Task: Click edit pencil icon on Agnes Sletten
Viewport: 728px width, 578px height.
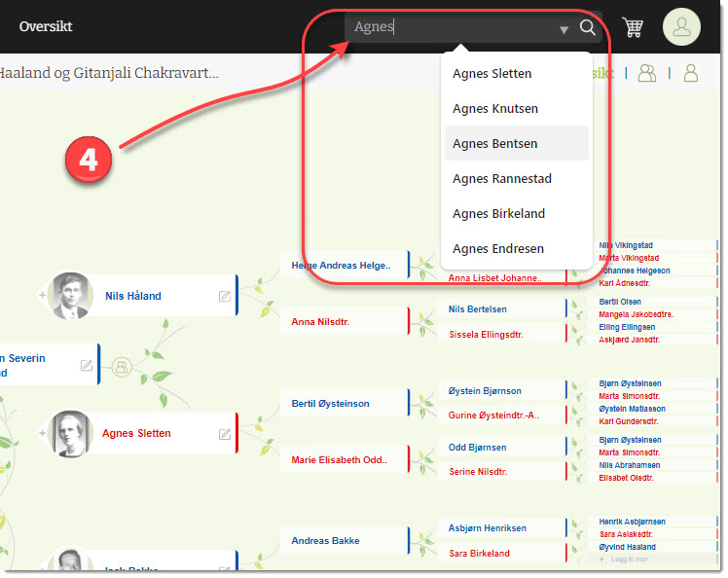Action: point(225,434)
